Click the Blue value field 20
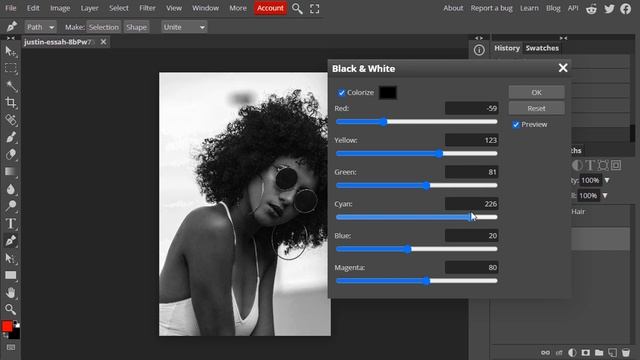The height and width of the screenshot is (360, 640). pos(471,236)
